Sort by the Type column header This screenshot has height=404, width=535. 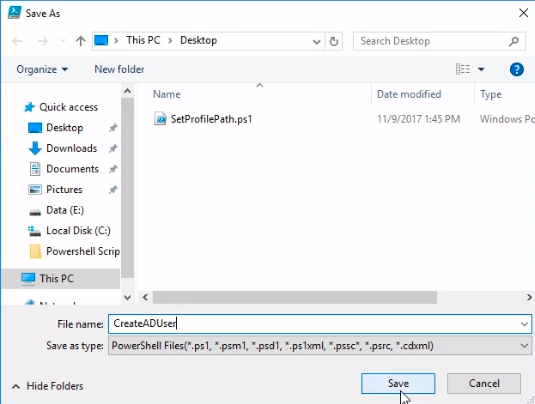tap(491, 94)
